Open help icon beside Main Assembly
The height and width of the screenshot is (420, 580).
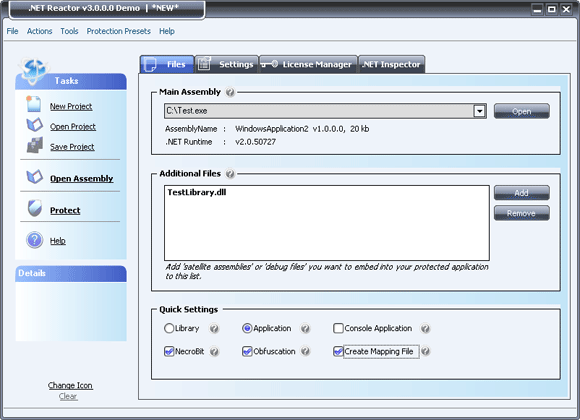[x=230, y=92]
